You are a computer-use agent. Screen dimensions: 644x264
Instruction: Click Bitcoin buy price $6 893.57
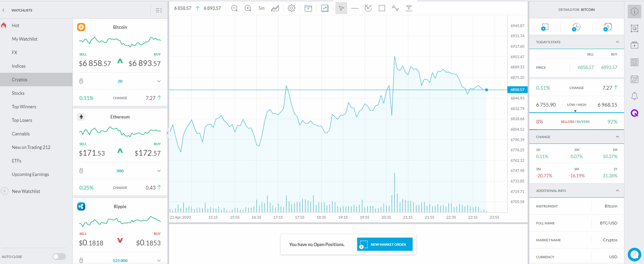pos(145,63)
